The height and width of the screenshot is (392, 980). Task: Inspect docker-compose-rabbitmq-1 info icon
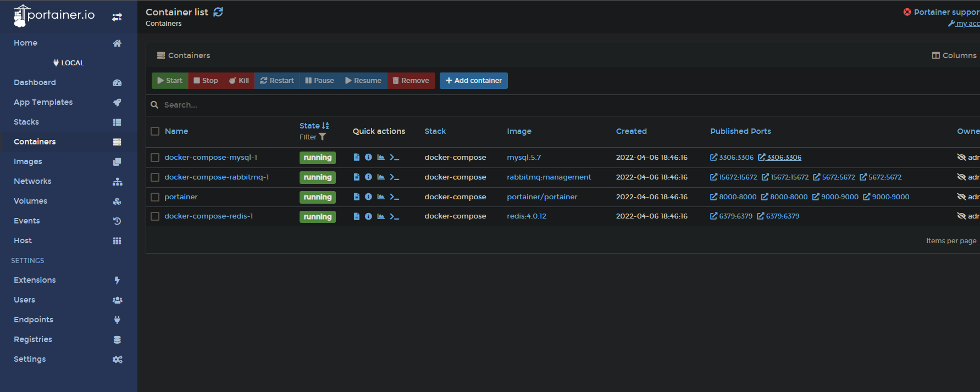click(x=368, y=177)
